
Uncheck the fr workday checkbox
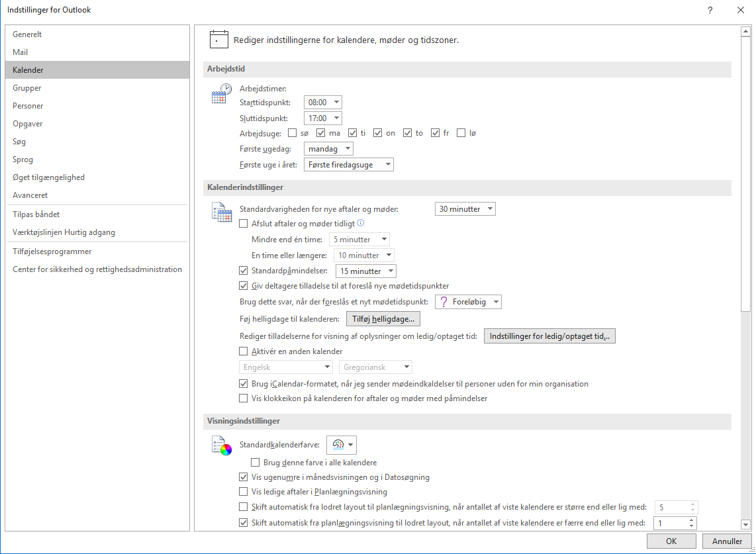(436, 132)
